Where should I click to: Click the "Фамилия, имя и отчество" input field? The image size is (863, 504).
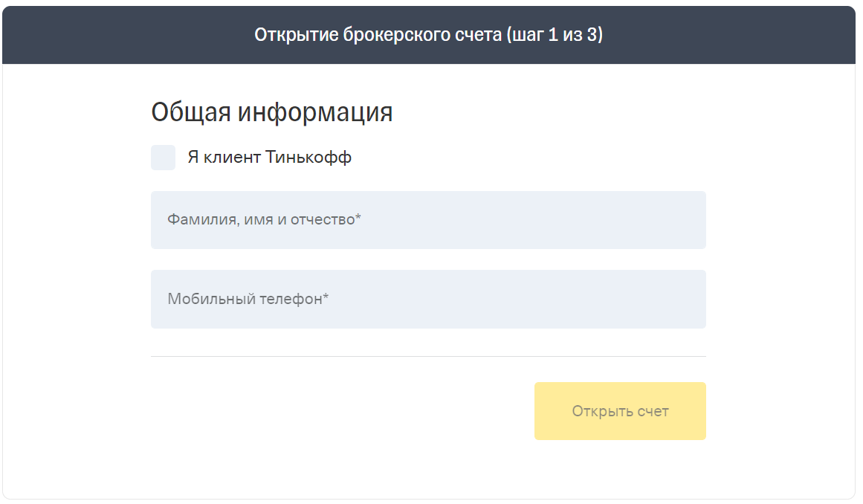coord(428,220)
